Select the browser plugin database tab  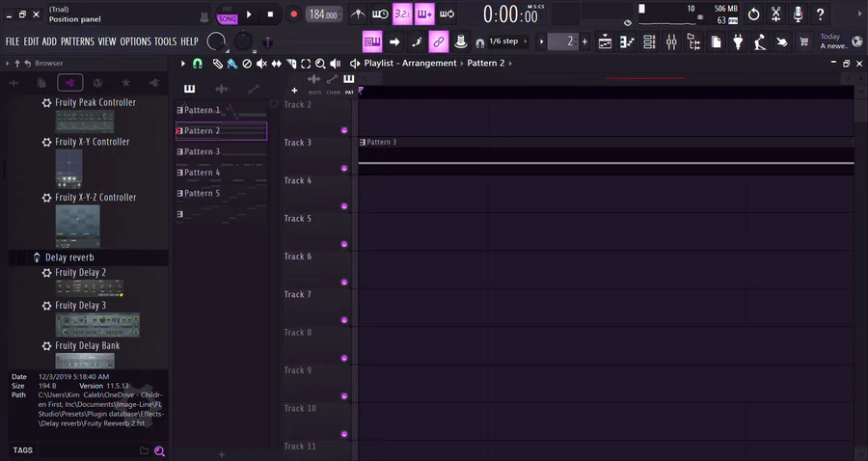pos(70,83)
